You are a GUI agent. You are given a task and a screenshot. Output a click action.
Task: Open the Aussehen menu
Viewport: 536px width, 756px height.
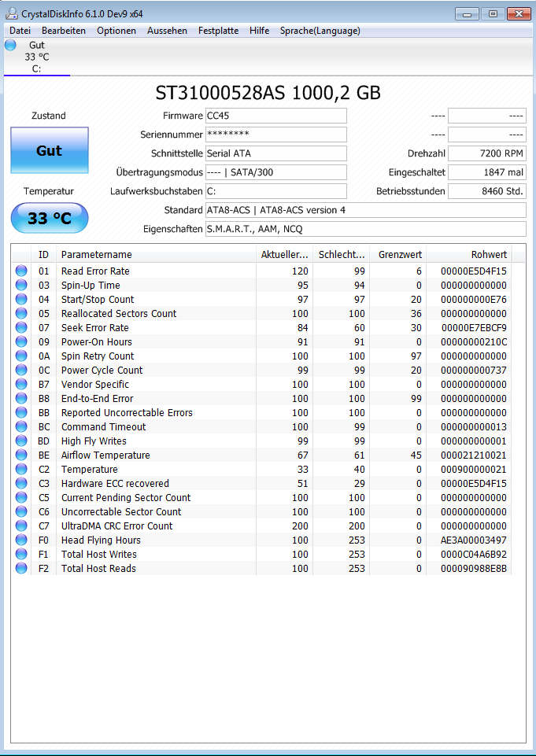pos(167,31)
